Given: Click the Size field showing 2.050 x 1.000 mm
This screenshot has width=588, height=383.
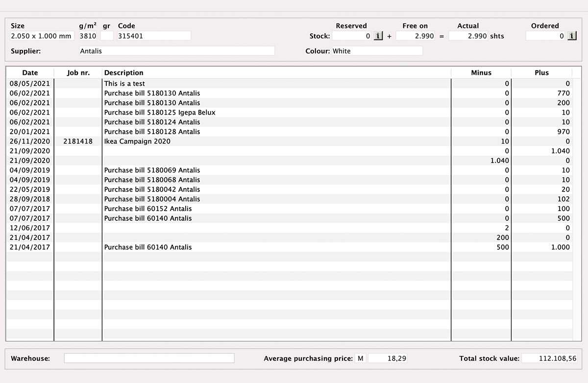Looking at the screenshot, I should 41,36.
